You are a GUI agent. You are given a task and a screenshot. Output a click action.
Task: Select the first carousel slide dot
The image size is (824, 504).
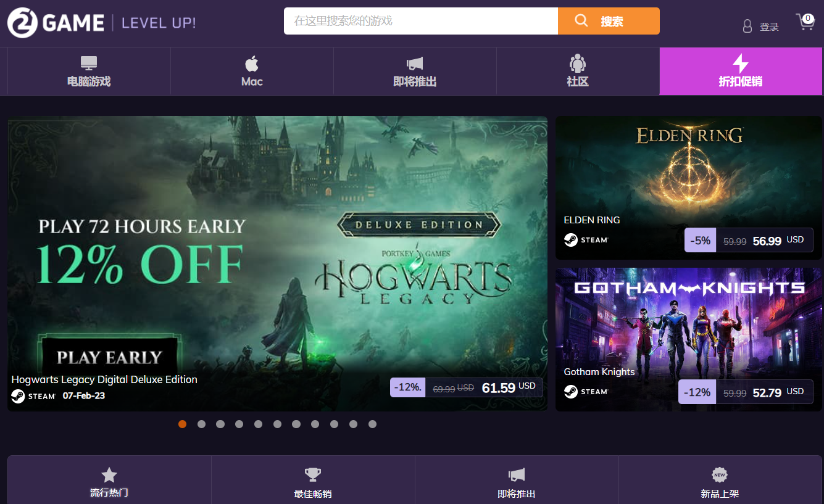coord(182,424)
